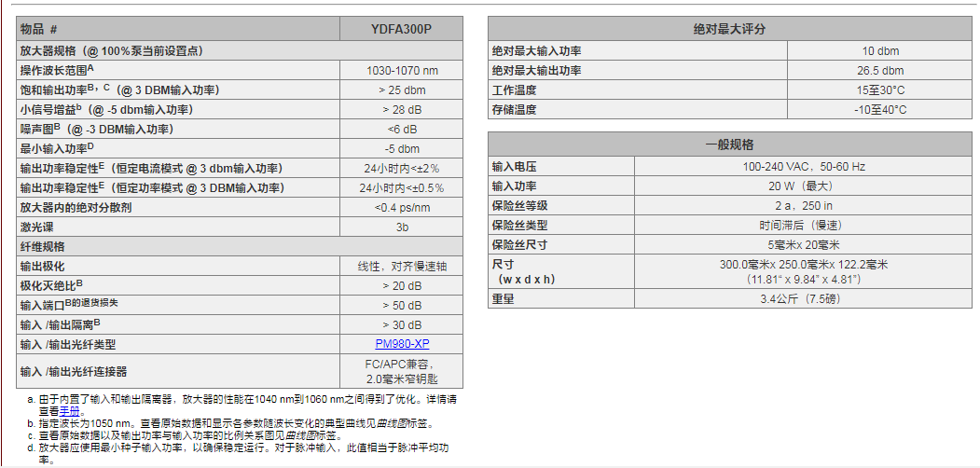
Task: Click the 保险丝类型 row label
Action: tap(519, 225)
